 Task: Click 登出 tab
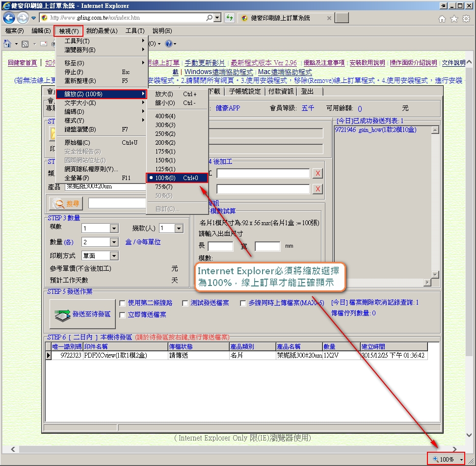point(307,91)
